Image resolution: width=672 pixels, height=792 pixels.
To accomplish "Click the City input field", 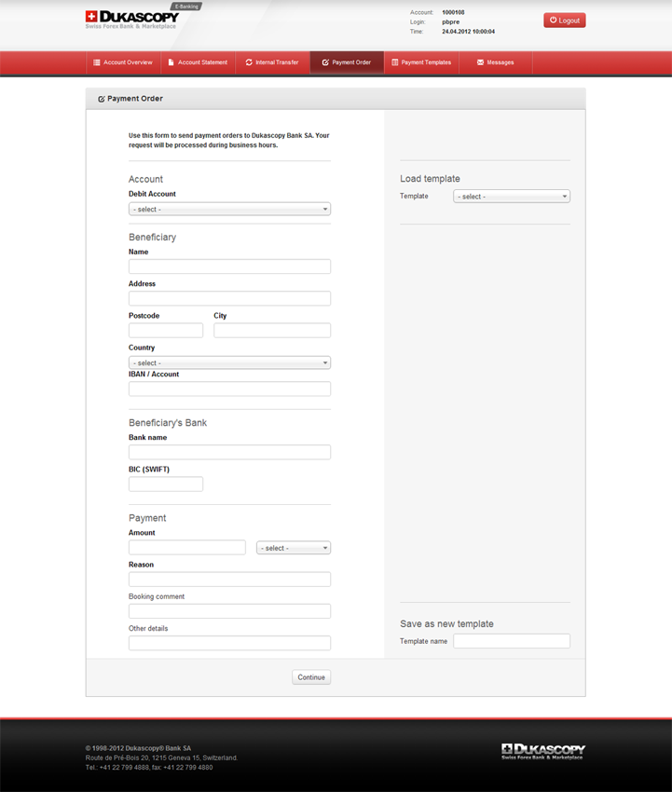I will click(272, 331).
